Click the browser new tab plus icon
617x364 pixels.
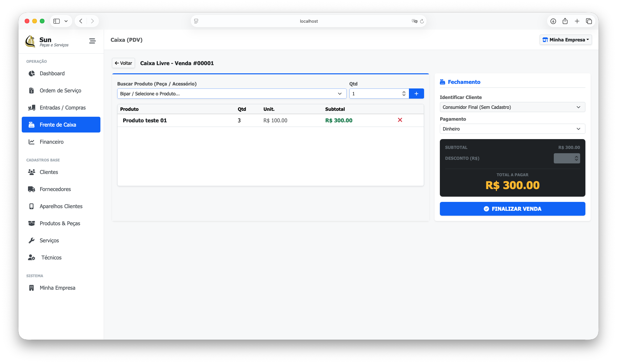[577, 21]
